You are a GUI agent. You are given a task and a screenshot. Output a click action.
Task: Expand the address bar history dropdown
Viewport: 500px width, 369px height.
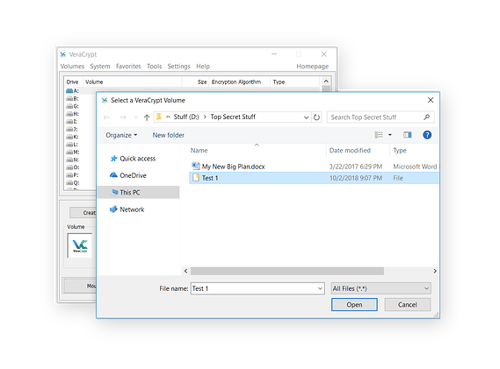[306, 117]
